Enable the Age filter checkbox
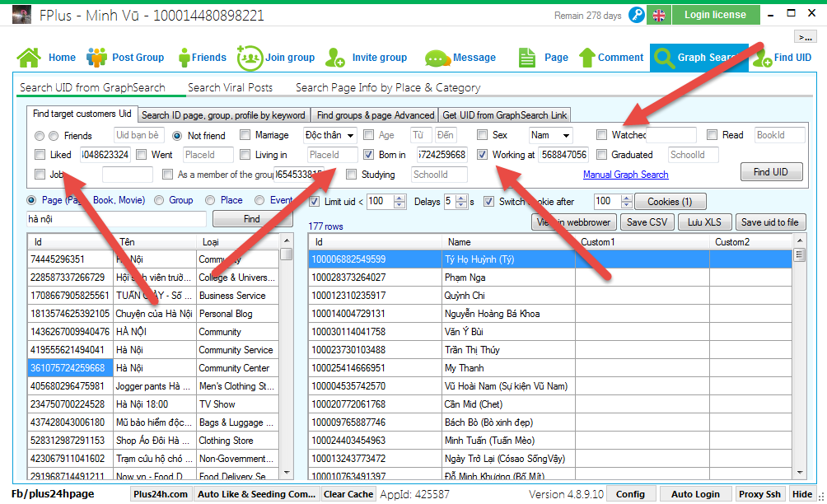Image resolution: width=827 pixels, height=504 pixels. click(368, 135)
